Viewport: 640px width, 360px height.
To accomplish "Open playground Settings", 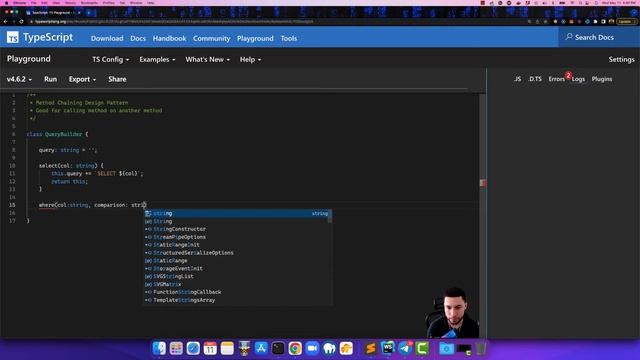I will coord(621,60).
